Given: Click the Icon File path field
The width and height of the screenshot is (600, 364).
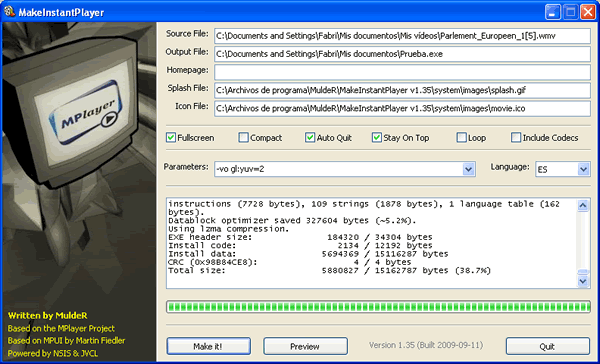Looking at the screenshot, I should (x=402, y=108).
